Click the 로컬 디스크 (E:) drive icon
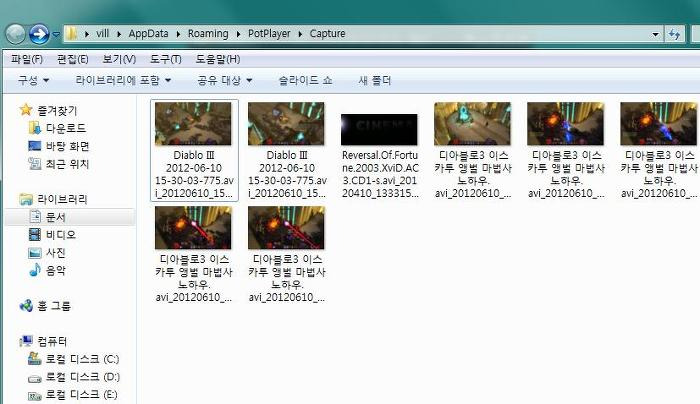 point(34,396)
